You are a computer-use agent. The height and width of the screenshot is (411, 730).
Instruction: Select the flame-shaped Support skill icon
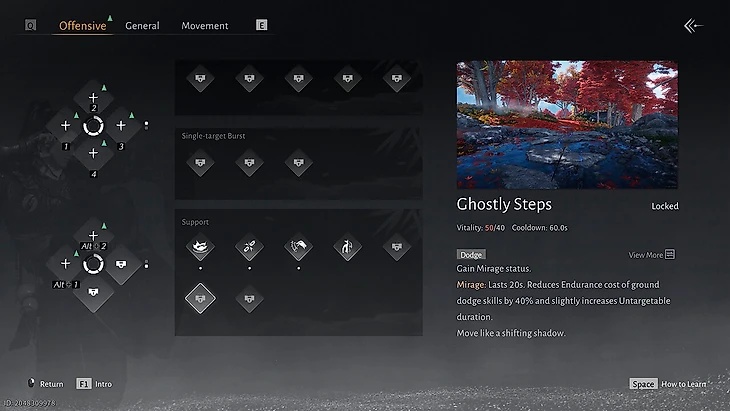point(200,247)
